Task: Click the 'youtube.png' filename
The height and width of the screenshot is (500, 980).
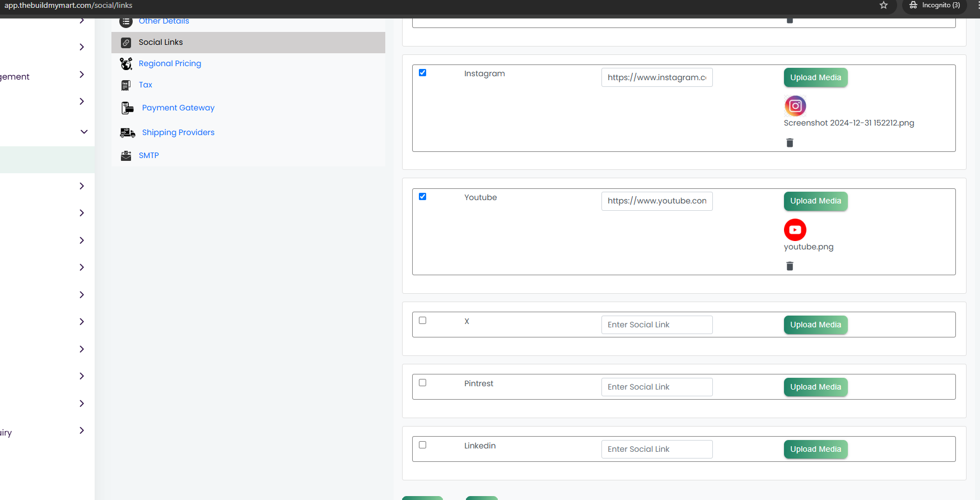Action: (x=809, y=247)
